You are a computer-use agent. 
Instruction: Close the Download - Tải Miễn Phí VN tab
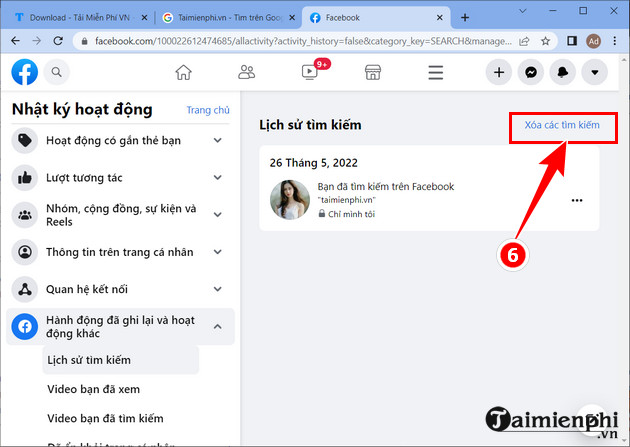(145, 18)
